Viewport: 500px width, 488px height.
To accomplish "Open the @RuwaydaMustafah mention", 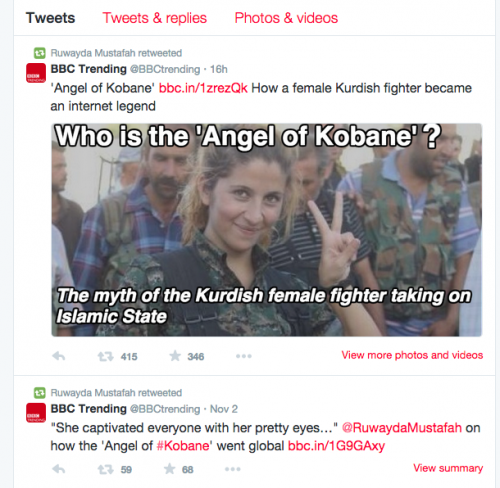I will click(402, 428).
